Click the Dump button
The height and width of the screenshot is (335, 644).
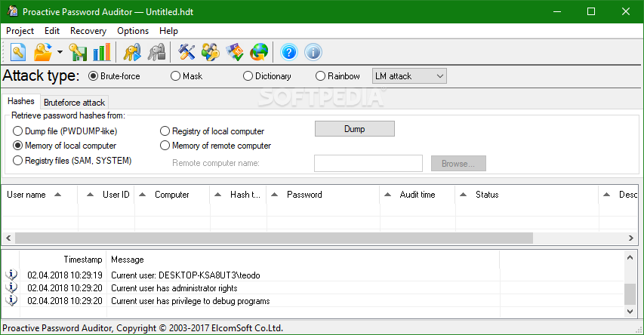pos(354,128)
